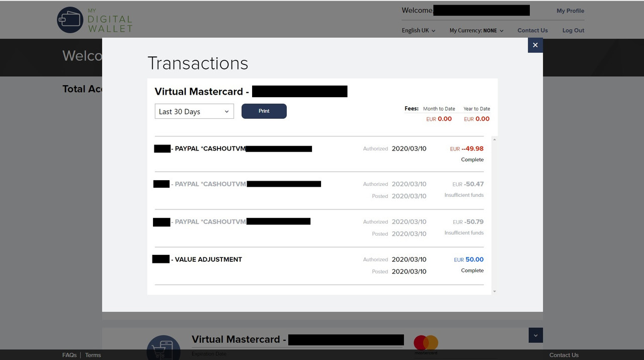Select the EUR -50.47 amount
The height and width of the screenshot is (360, 644).
click(468, 184)
